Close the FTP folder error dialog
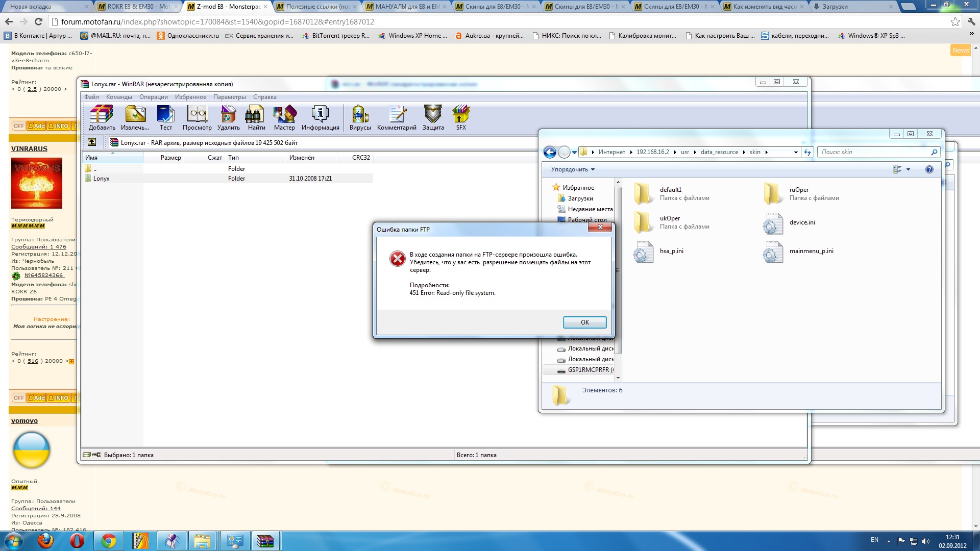Viewport: 980px width, 551px height. click(600, 228)
